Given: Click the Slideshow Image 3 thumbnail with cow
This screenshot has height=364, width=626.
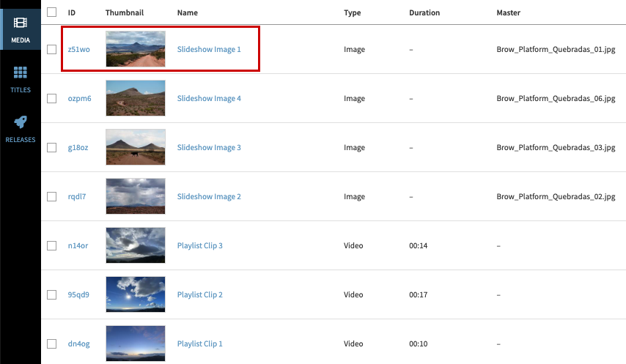Looking at the screenshot, I should [136, 147].
